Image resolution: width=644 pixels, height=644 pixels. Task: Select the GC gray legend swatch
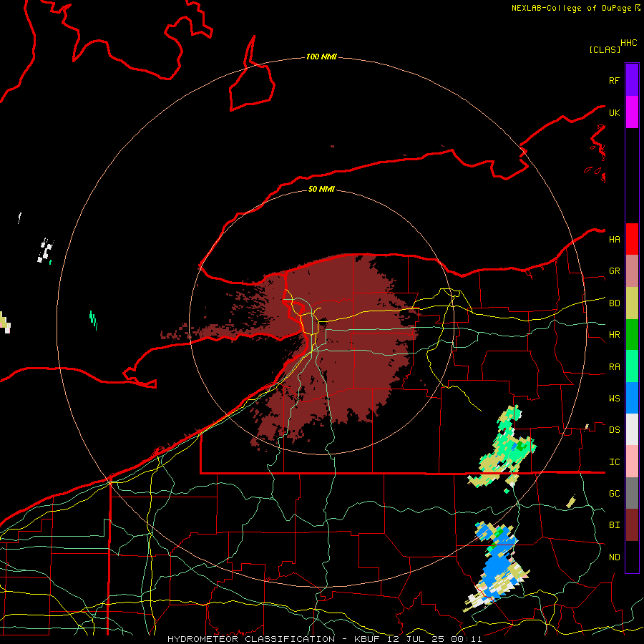click(632, 493)
